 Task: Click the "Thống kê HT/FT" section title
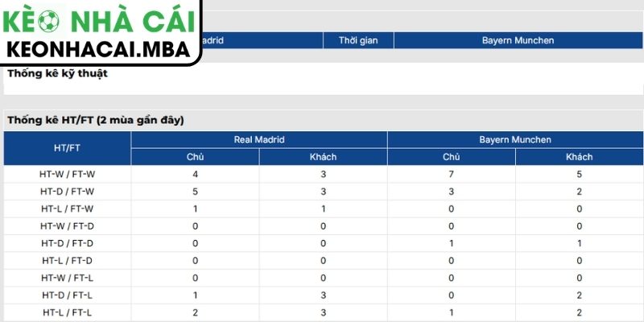(x=96, y=120)
